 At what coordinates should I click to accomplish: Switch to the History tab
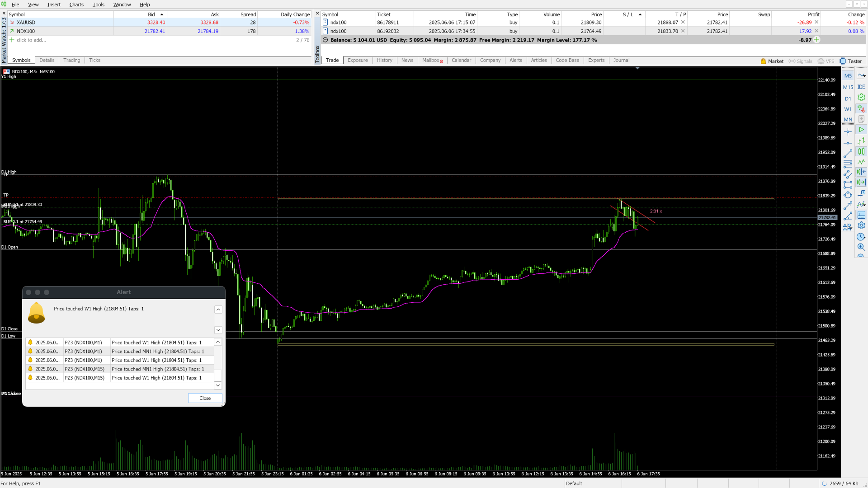[x=384, y=60]
